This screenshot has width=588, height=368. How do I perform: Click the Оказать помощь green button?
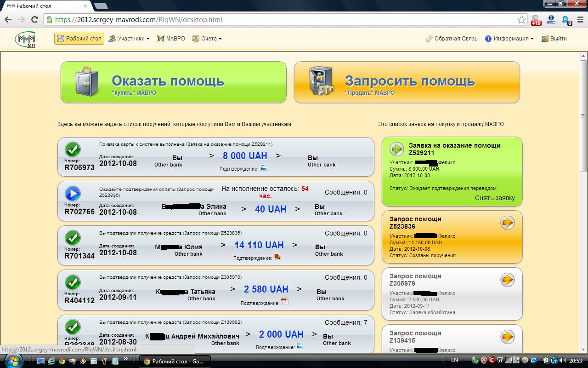(174, 82)
